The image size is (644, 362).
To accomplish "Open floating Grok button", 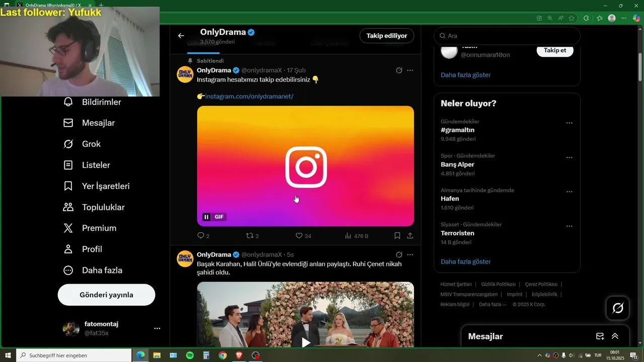I will [617, 308].
